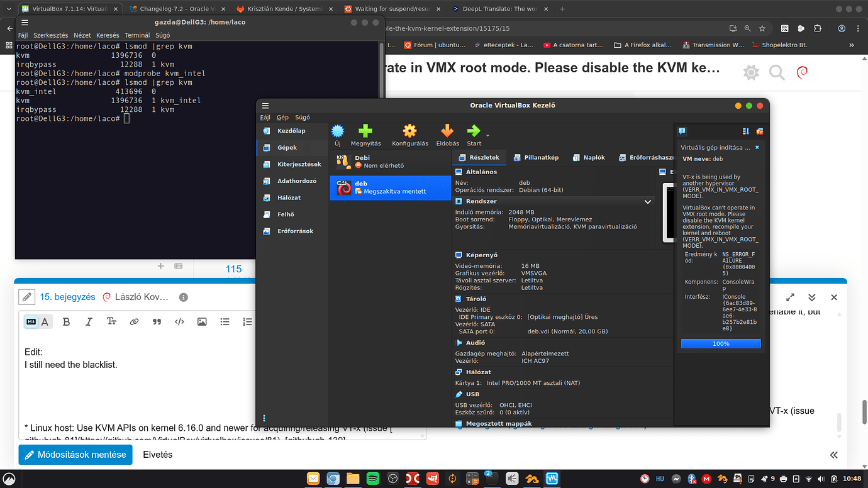This screenshot has height=488, width=868.
Task: Toggle italic formatting in the post editor
Action: pos(89,321)
